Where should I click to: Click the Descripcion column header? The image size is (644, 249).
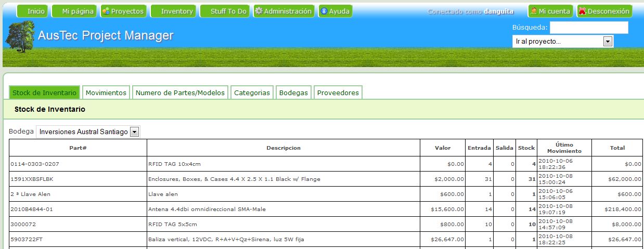click(x=284, y=148)
